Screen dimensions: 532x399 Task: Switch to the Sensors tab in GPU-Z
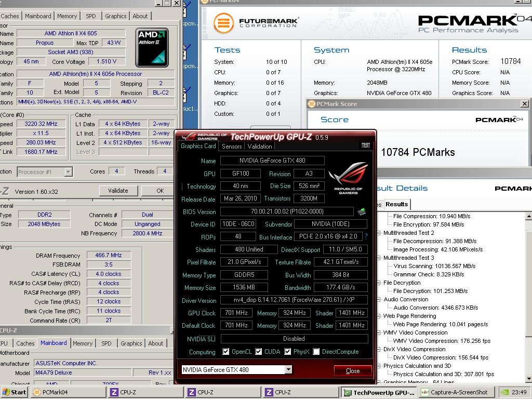[232, 146]
